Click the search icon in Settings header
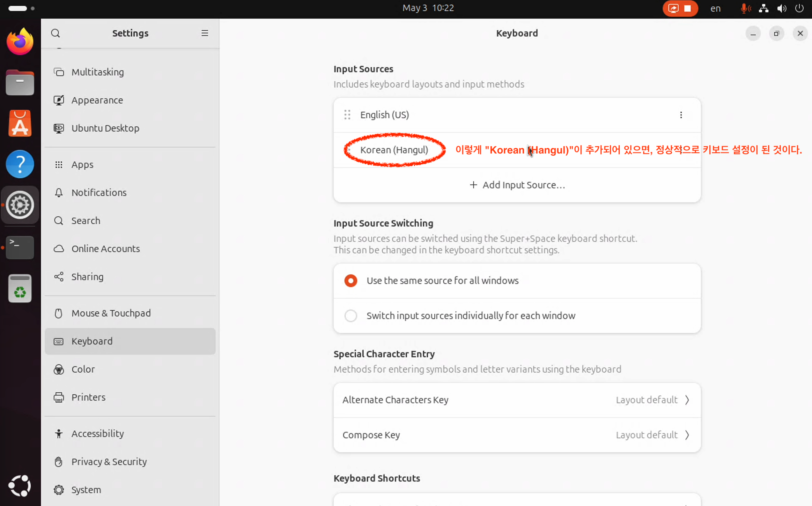 point(55,33)
